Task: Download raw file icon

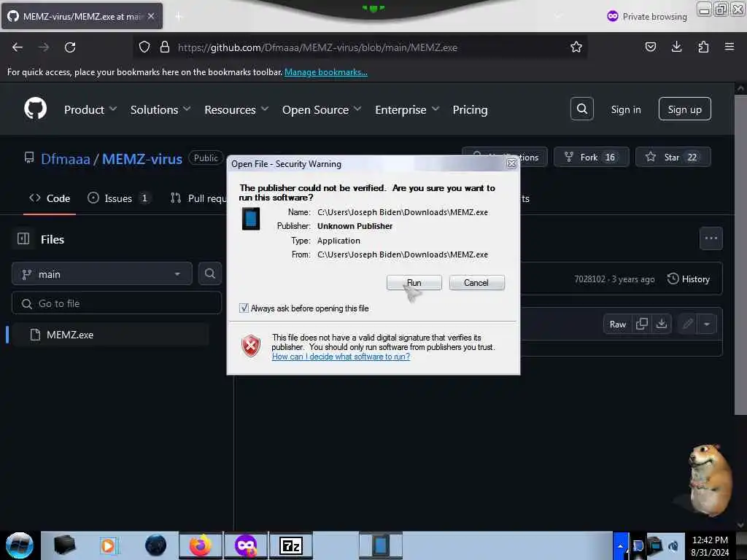Action: pos(661,324)
